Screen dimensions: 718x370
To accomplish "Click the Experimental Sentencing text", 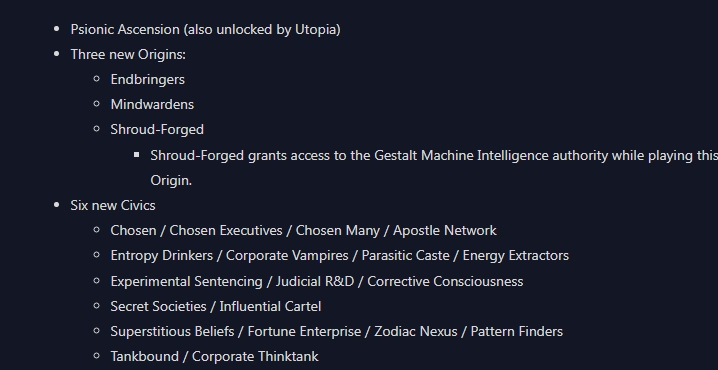I will 186,281.
